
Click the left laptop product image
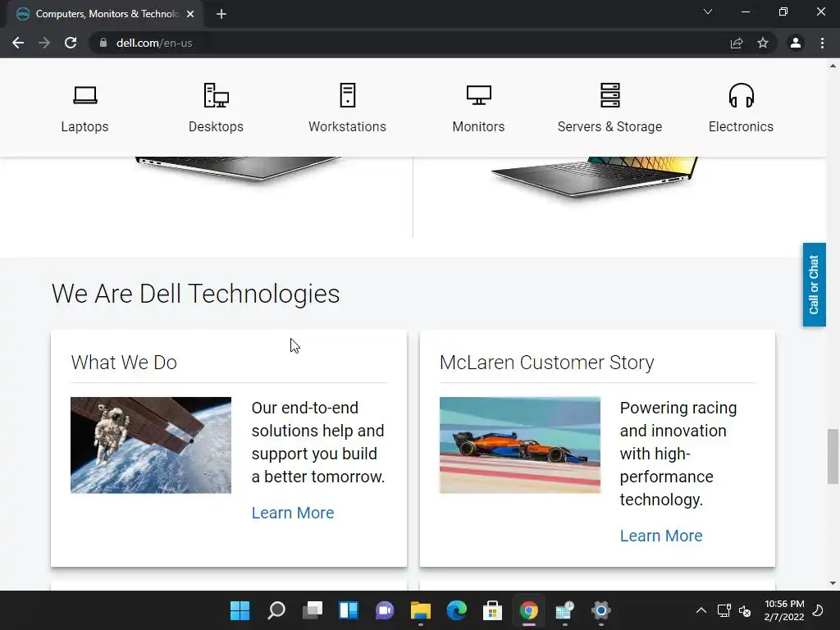tap(239, 169)
